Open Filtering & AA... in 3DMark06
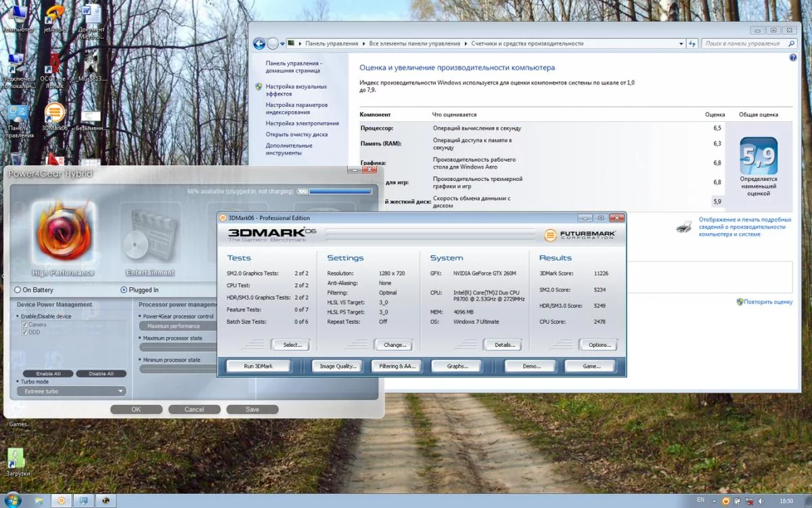This screenshot has width=812, height=508. click(397, 366)
